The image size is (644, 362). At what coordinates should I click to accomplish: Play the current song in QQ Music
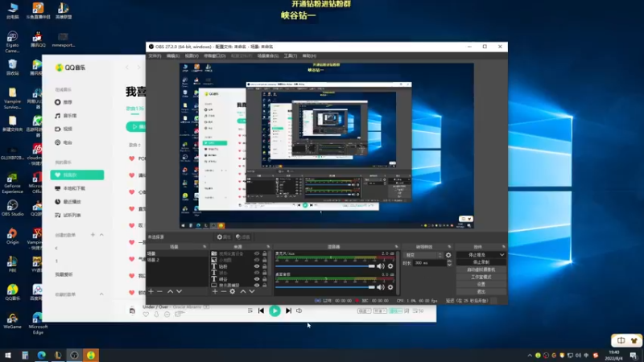(275, 311)
